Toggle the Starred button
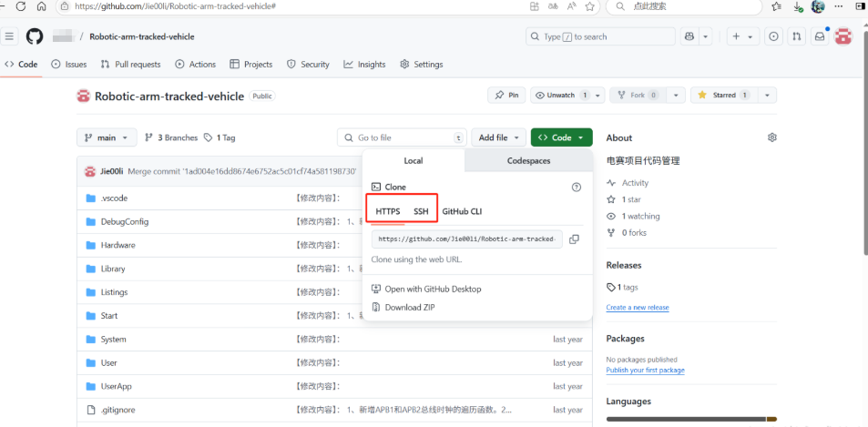Image resolution: width=868 pixels, height=427 pixels. [723, 95]
